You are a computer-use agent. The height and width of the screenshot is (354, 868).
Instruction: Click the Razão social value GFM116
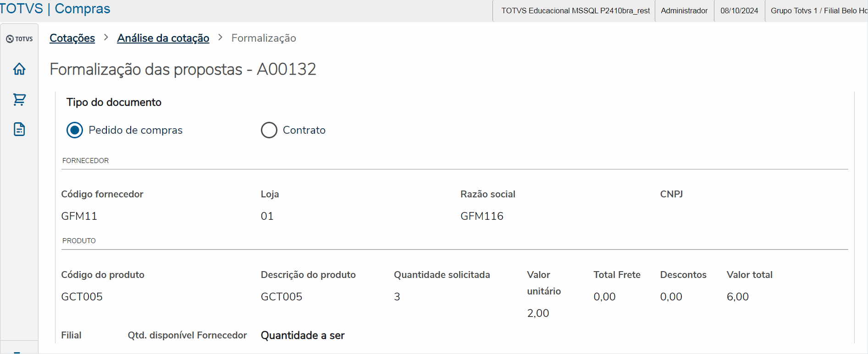[x=482, y=216]
